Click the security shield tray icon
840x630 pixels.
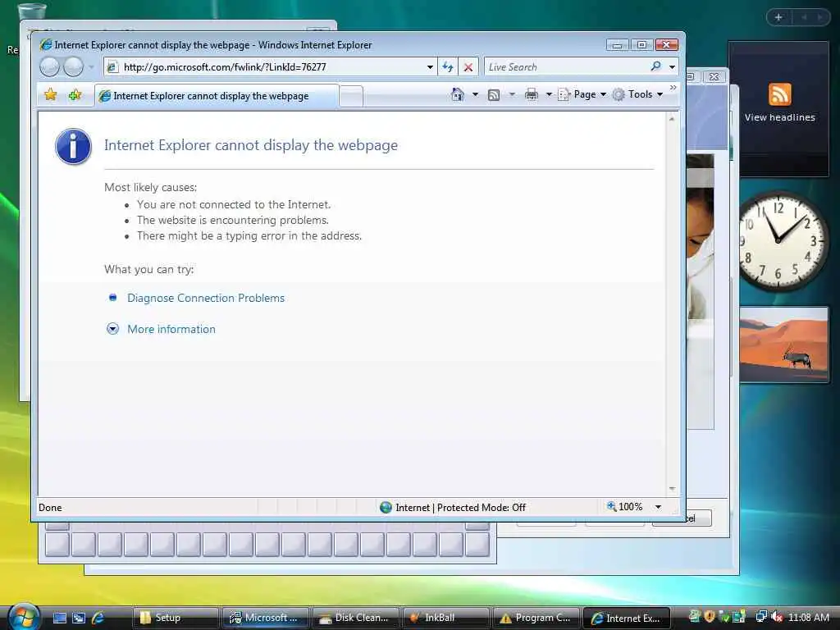click(x=710, y=617)
